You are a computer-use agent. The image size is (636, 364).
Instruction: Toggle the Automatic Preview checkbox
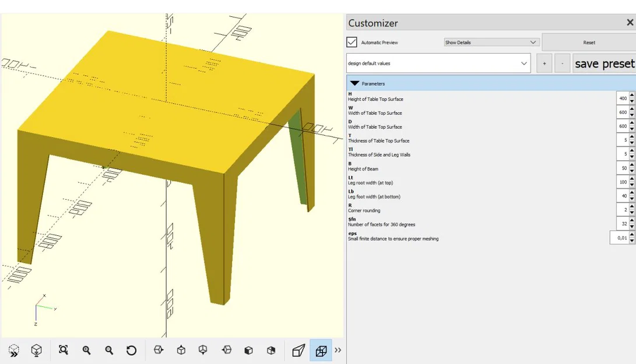tap(352, 42)
